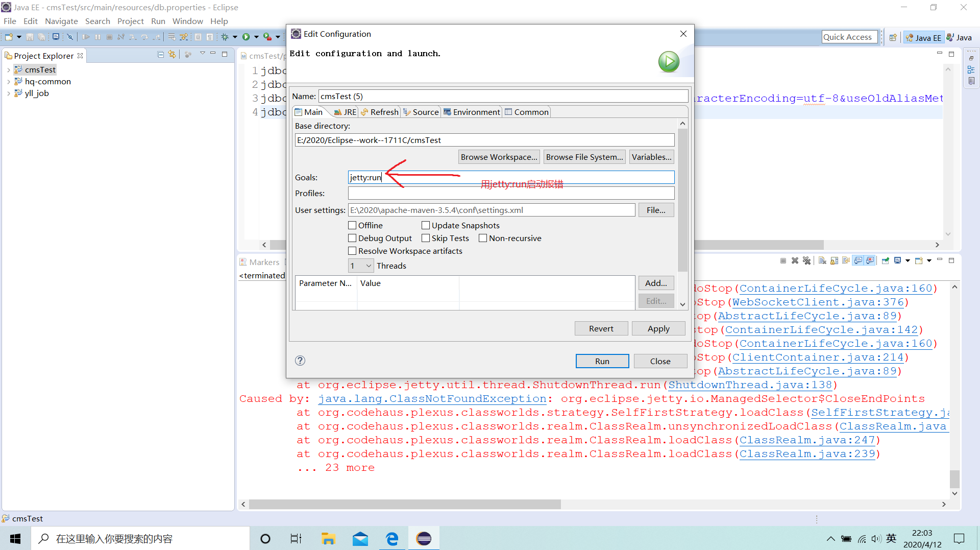Enable the Offline checkbox

[352, 225]
